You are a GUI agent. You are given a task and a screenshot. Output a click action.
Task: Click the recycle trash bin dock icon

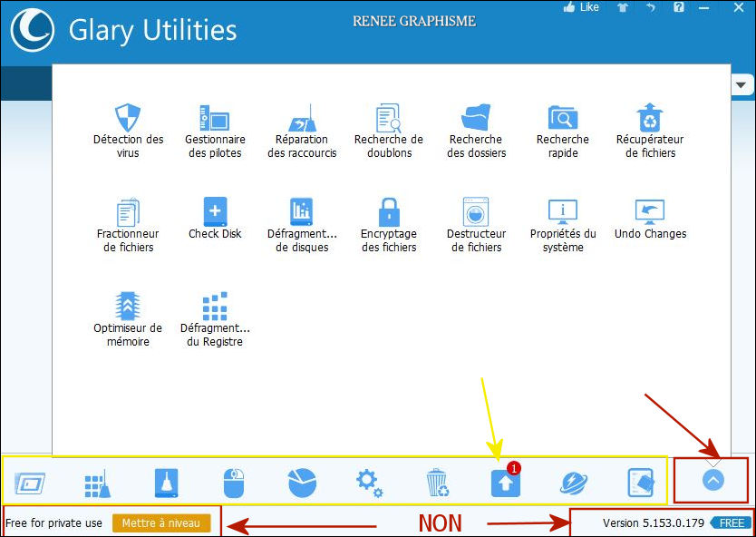coord(437,483)
